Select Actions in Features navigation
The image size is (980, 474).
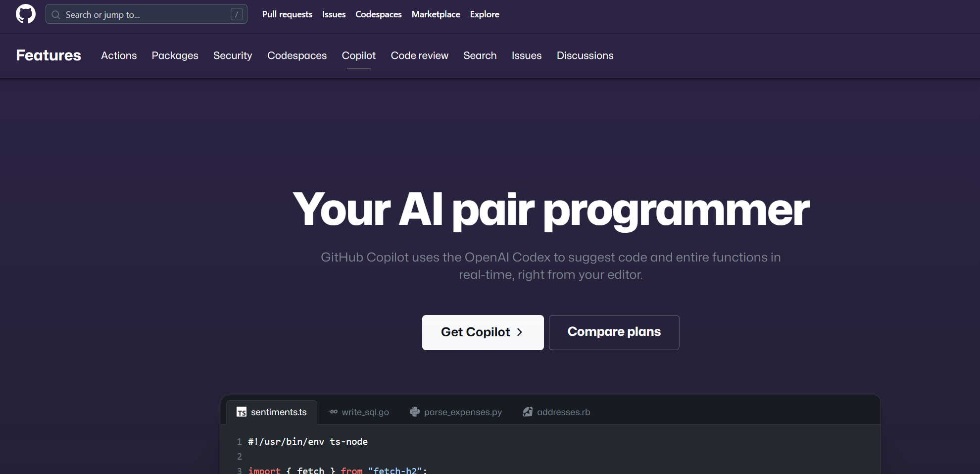point(119,55)
